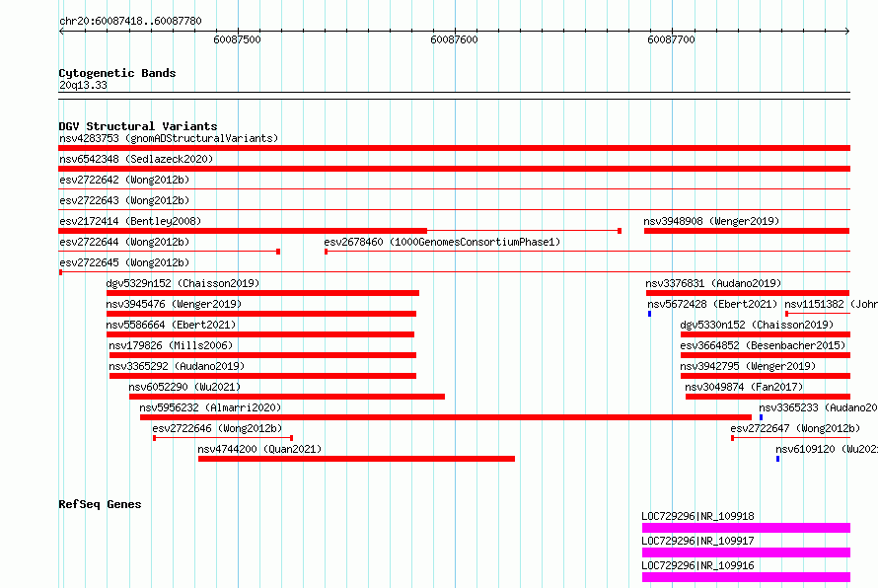Click the 60087700 ruler position
This screenshot has width=878, height=588.
(x=672, y=39)
